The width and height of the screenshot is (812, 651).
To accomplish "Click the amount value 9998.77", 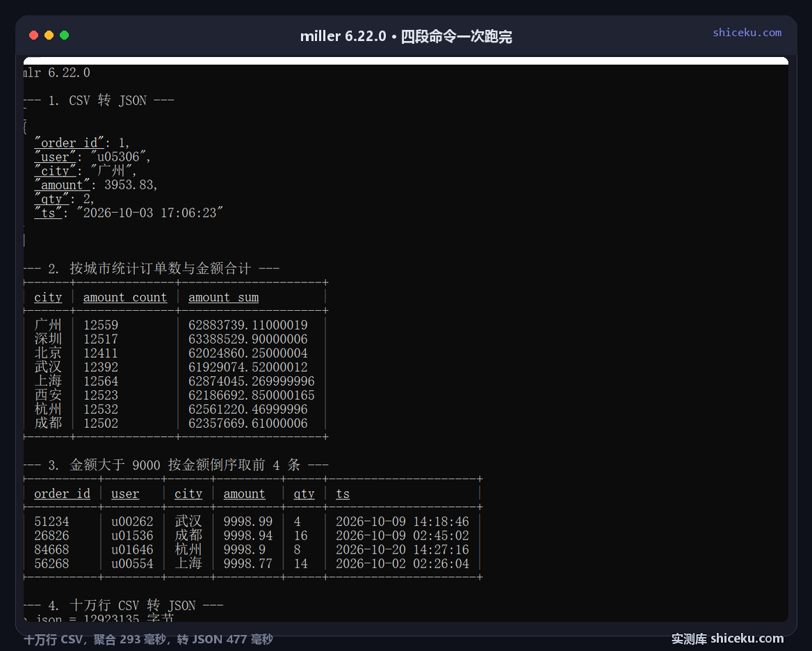I will tap(247, 563).
